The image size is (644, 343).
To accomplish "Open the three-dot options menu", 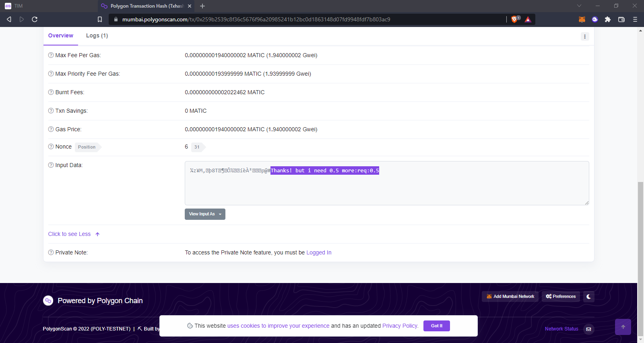I will [x=585, y=37].
